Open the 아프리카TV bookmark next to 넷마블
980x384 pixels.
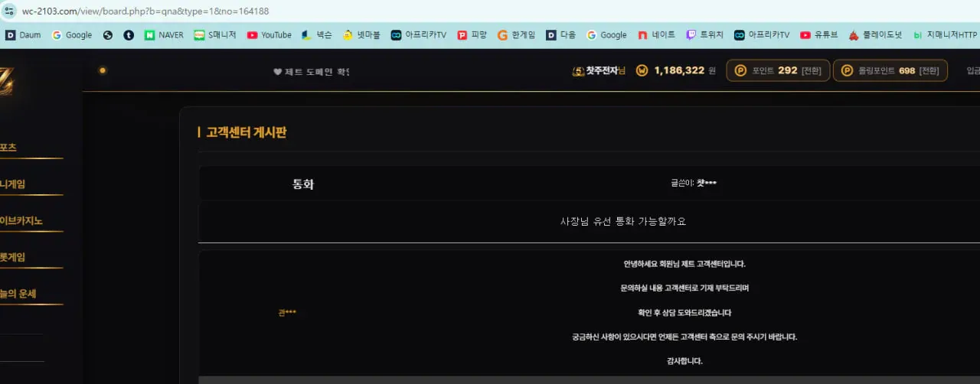[419, 35]
